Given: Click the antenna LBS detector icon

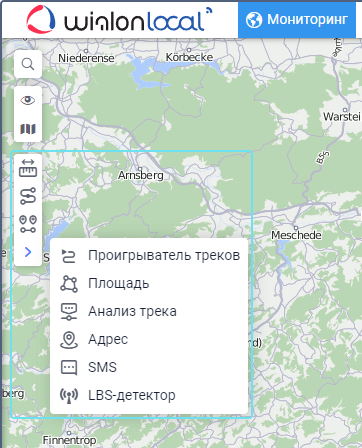Looking at the screenshot, I should 69,395.
